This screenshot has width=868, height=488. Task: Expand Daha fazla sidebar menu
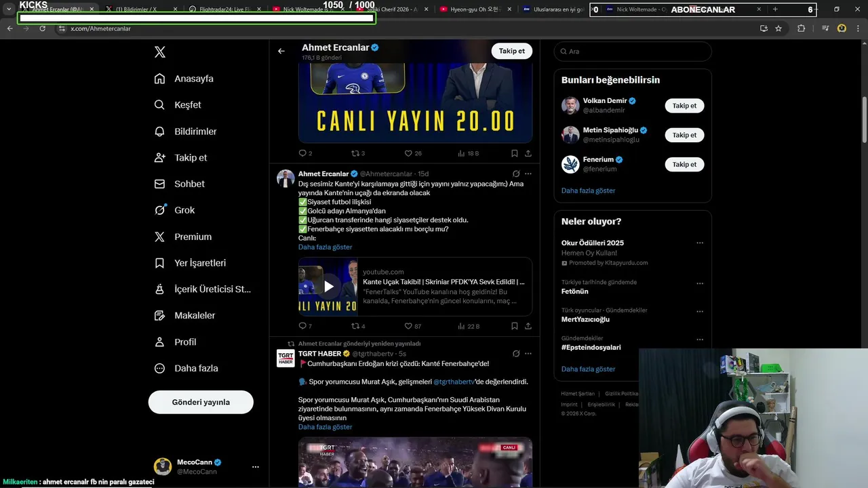click(186, 369)
